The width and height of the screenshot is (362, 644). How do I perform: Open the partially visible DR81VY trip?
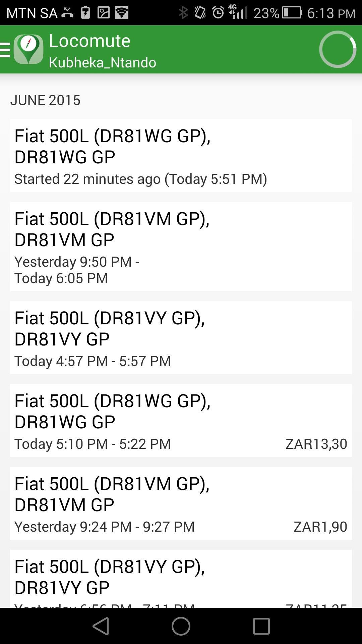[x=181, y=579]
